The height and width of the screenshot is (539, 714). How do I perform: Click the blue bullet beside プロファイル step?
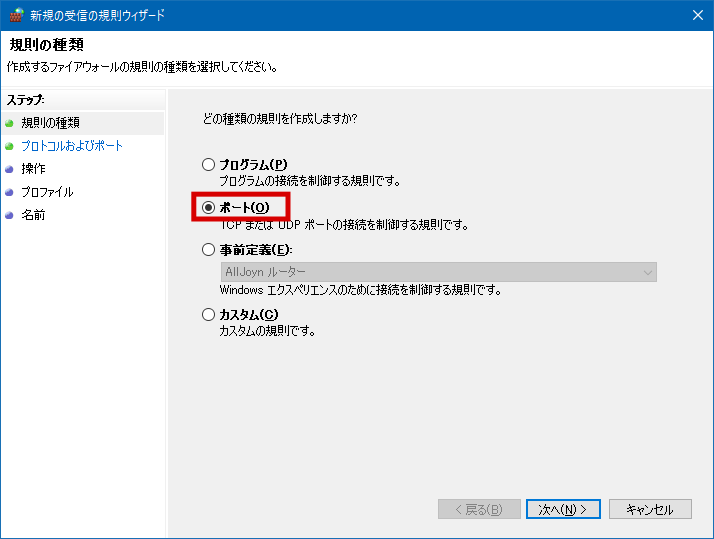click(x=10, y=192)
